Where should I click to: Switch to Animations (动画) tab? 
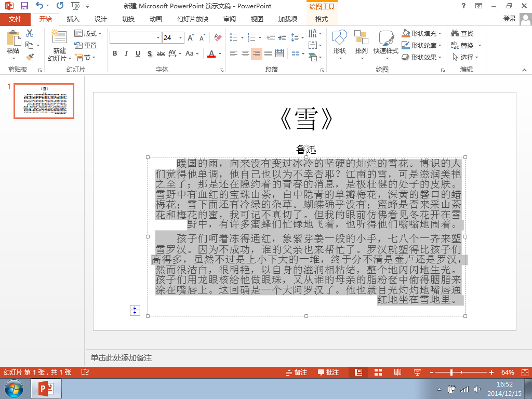[x=156, y=19]
